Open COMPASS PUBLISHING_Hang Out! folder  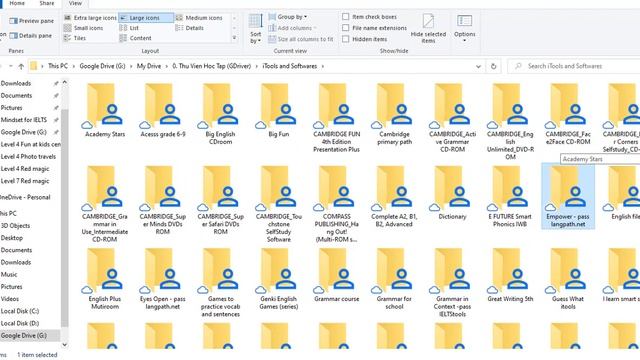[336, 204]
